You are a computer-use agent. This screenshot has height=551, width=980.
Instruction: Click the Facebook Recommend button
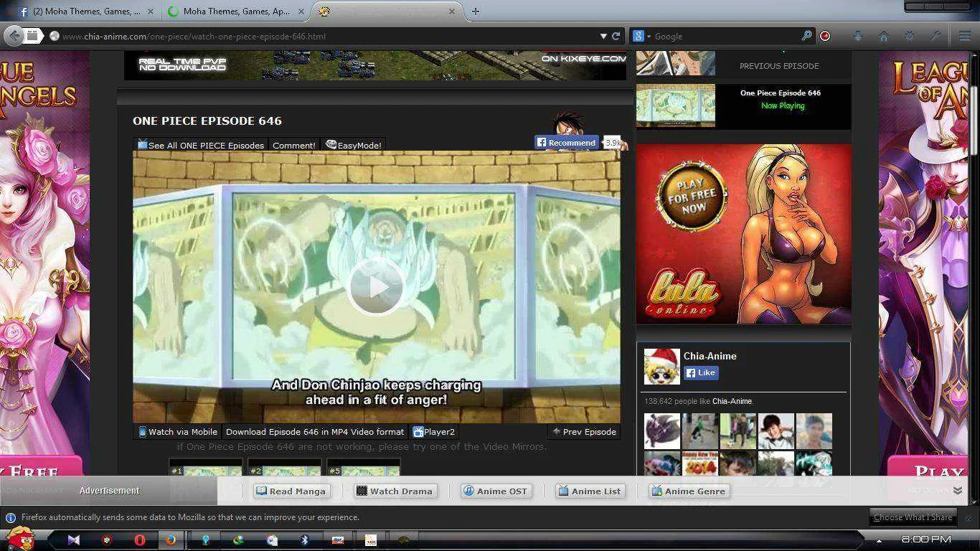click(567, 142)
